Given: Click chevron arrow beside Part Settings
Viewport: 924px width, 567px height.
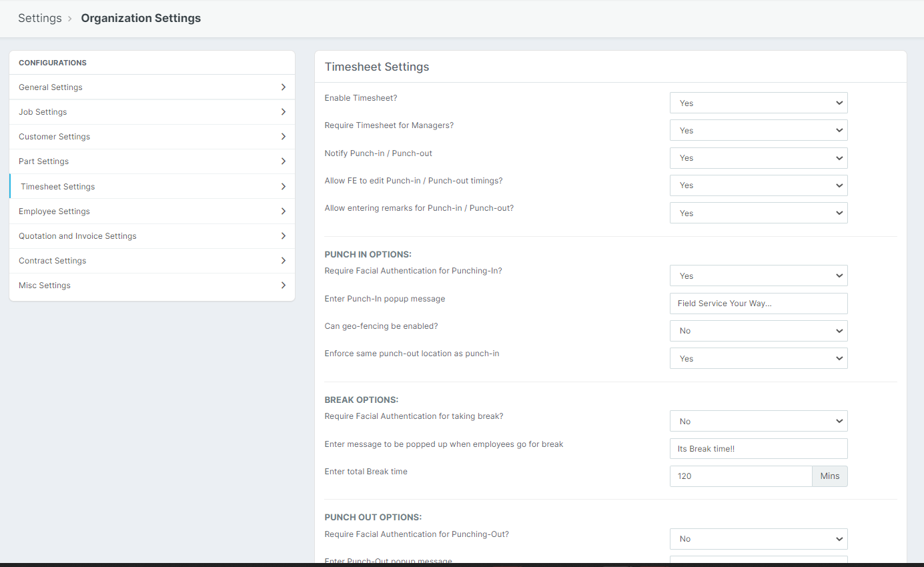Looking at the screenshot, I should click(x=284, y=161).
